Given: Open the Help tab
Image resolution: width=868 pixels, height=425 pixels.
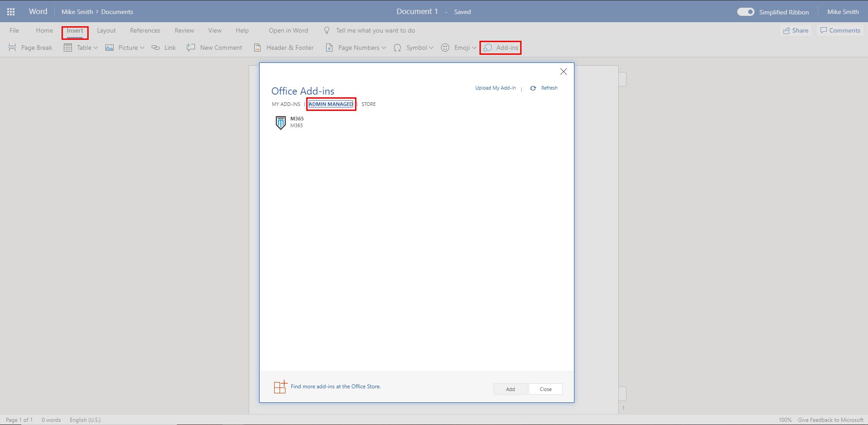Looking at the screenshot, I should pos(242,30).
